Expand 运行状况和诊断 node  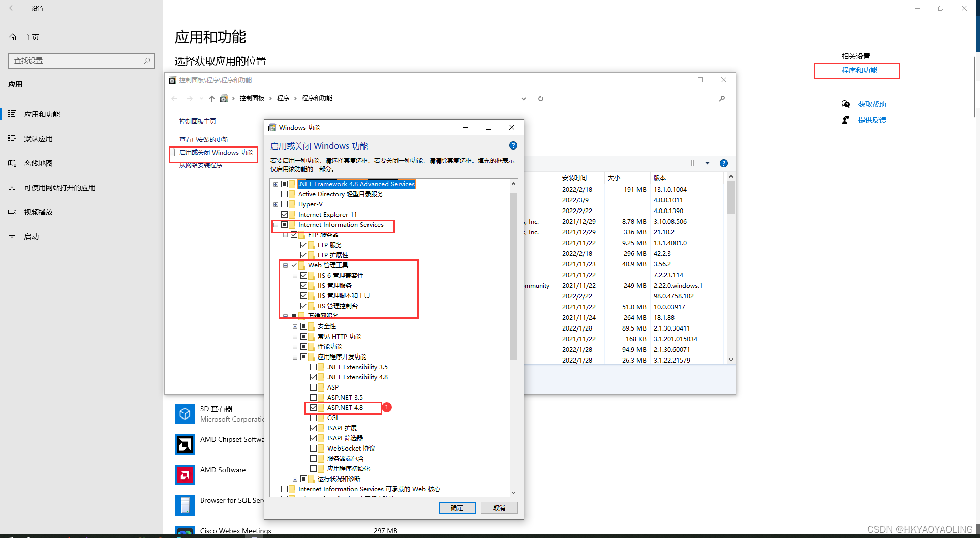[x=295, y=479]
